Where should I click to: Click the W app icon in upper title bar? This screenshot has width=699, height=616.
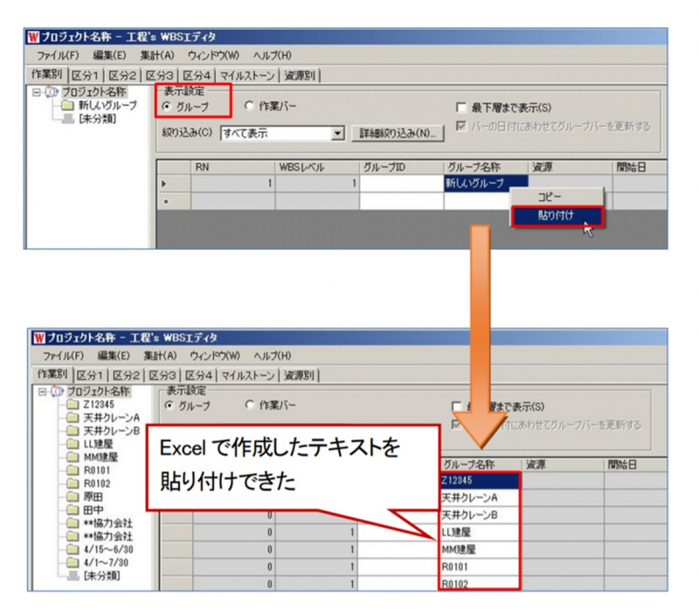point(35,38)
